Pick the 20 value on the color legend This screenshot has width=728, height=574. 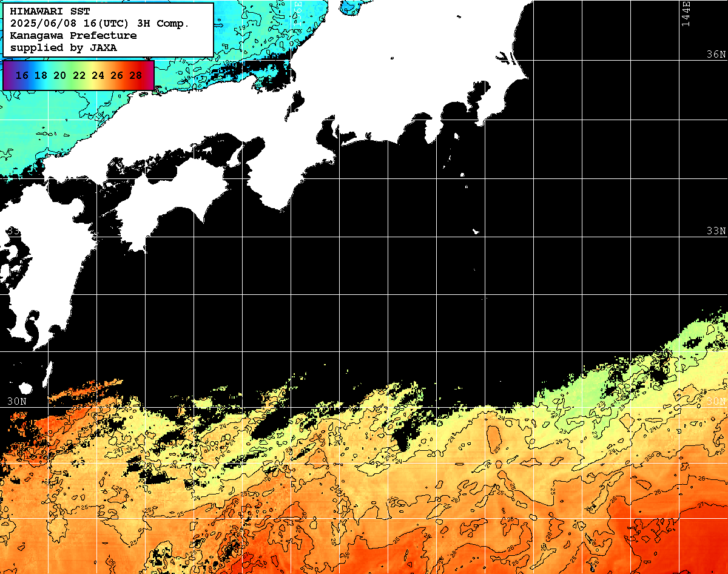click(x=59, y=75)
